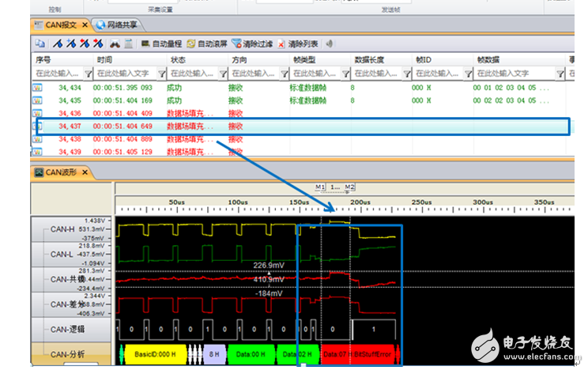Select error row 34,436
Screen dimensions: 588x370
pyautogui.click(x=302, y=113)
